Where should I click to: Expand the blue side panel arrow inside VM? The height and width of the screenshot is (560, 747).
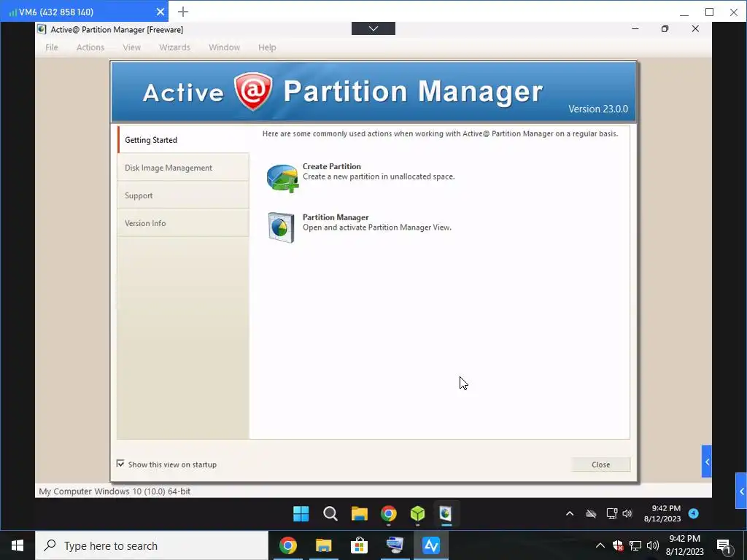[706, 462]
